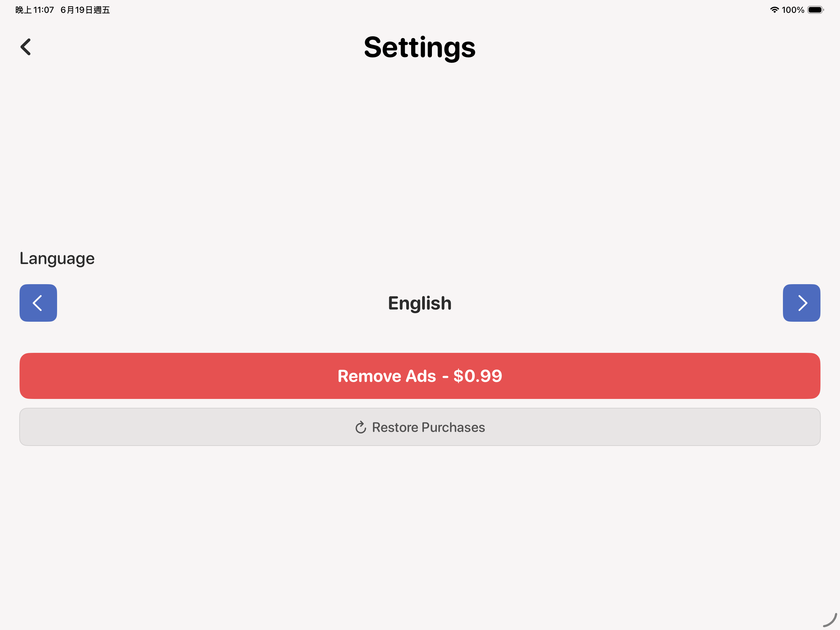Tap the Settings page title
840x630 pixels.
(x=420, y=48)
